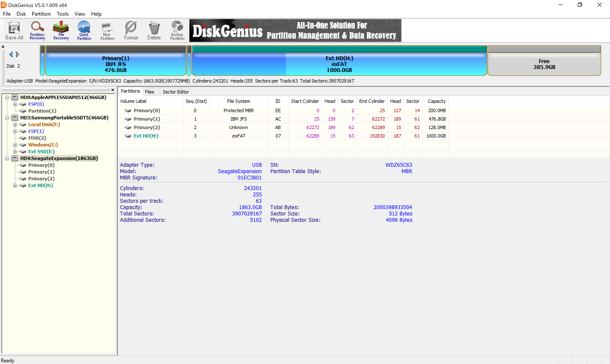Click the drive icon next to Ext SSD(E:) in the tree
Viewport: 610px width, 364px height.
23,152
